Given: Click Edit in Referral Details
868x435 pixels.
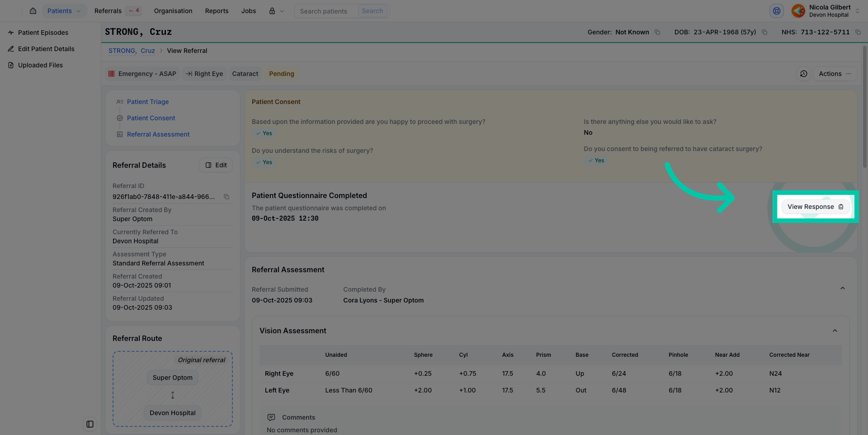Looking at the screenshot, I should (216, 165).
